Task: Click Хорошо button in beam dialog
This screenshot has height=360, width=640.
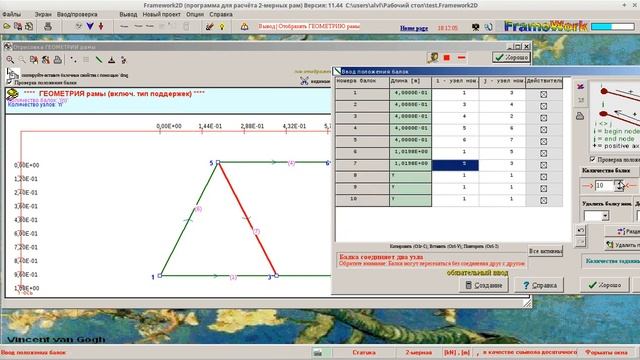Action: tap(604, 285)
